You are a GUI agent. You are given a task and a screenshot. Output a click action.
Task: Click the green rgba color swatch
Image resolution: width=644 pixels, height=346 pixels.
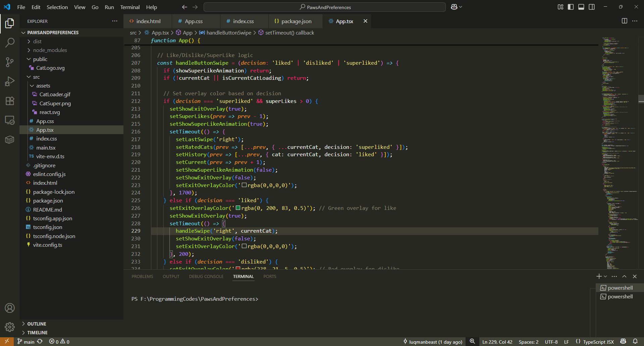click(238, 208)
